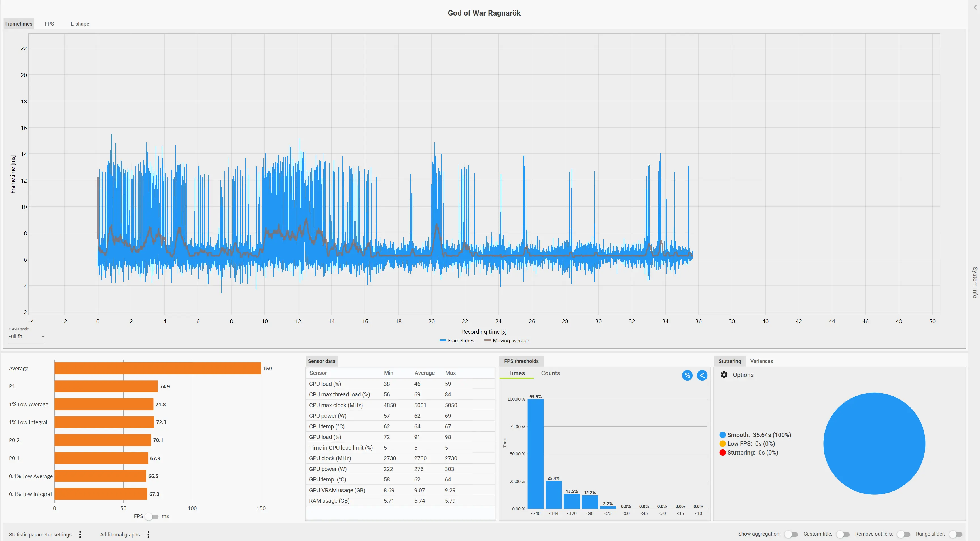Switch to the Variances tab
The height and width of the screenshot is (541, 980).
[x=761, y=361]
